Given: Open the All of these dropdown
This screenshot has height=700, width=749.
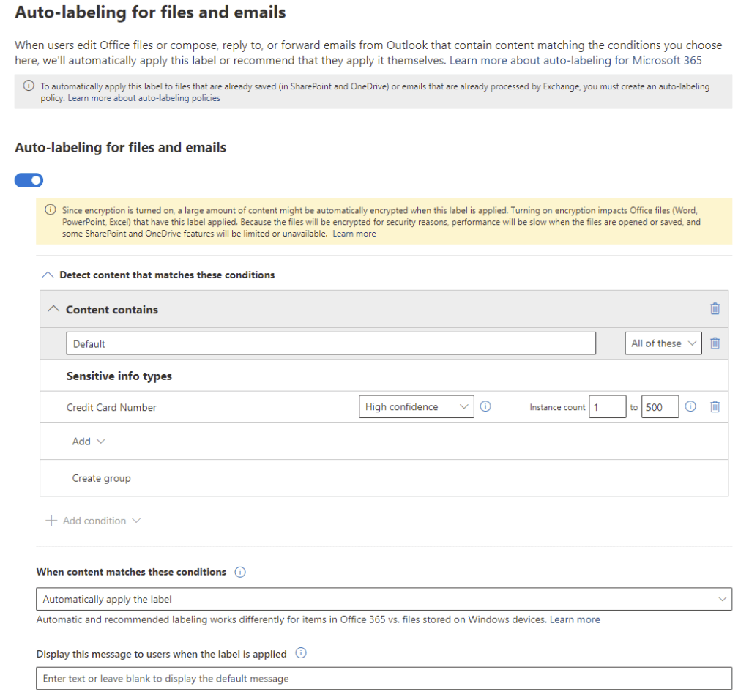Looking at the screenshot, I should (x=663, y=343).
